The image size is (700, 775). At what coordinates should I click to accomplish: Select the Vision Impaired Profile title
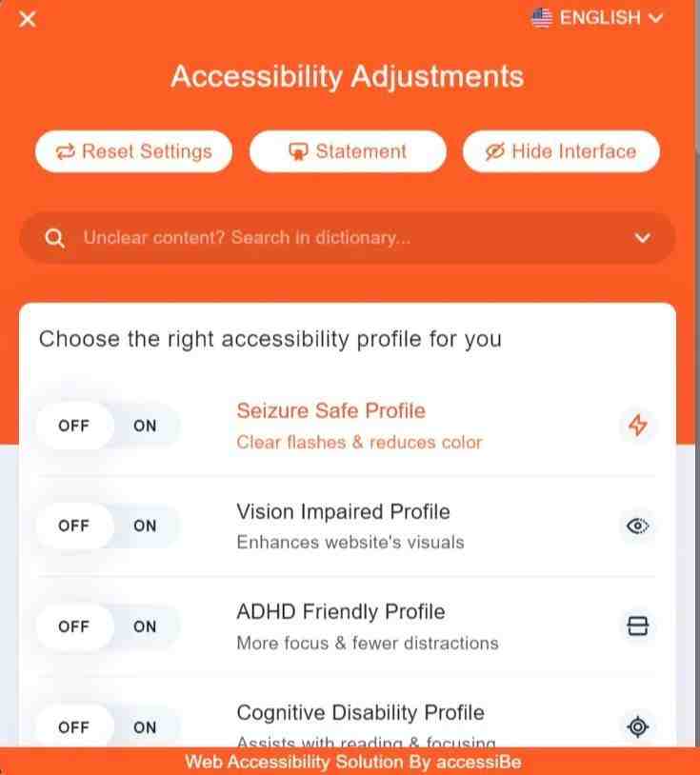[x=343, y=511]
